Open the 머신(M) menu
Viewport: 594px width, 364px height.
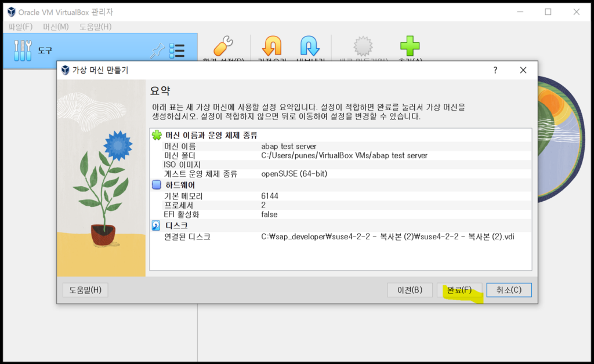click(56, 27)
